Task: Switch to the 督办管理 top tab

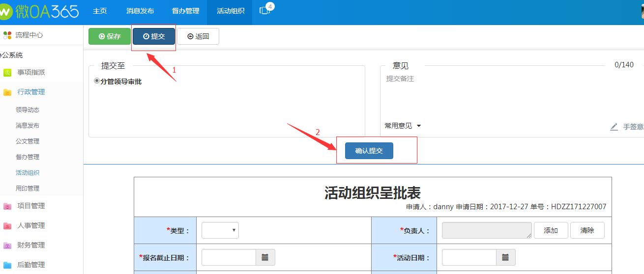Action: pos(185,11)
